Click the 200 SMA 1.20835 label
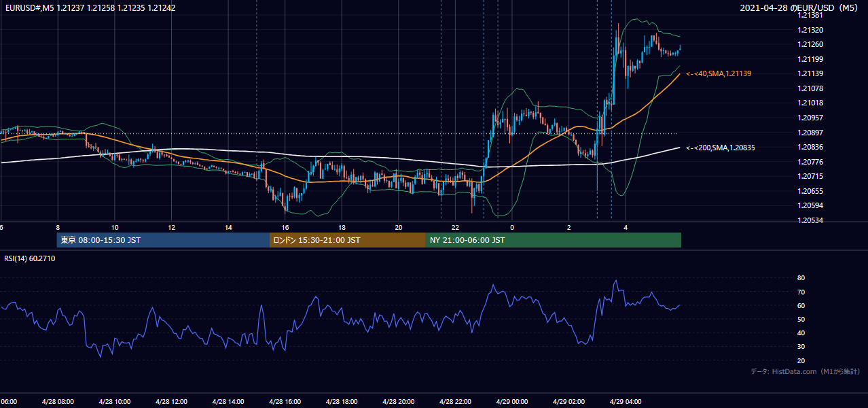868x408 pixels. tap(721, 148)
